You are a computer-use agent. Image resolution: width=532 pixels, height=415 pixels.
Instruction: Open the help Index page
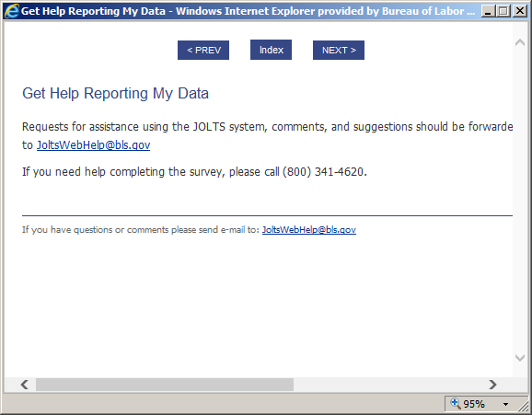click(x=271, y=50)
